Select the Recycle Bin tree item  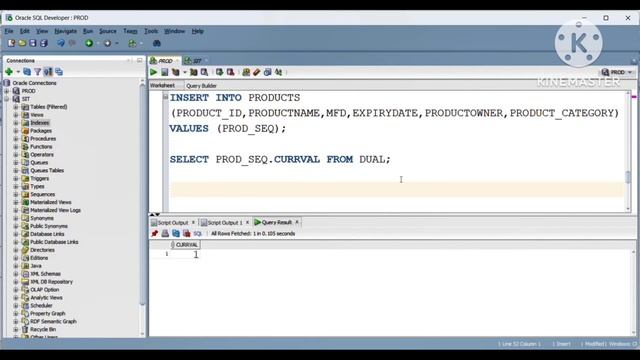pos(43,329)
